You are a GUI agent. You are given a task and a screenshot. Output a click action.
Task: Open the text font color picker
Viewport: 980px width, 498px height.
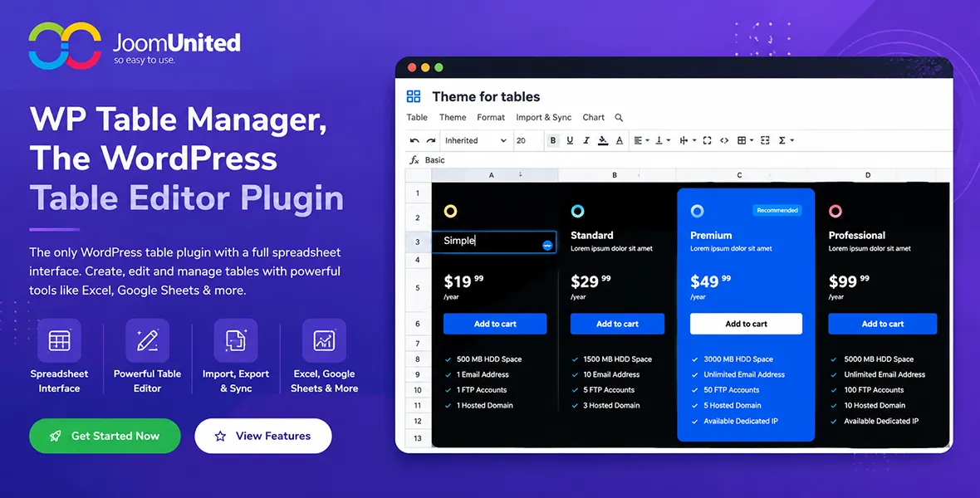click(620, 140)
